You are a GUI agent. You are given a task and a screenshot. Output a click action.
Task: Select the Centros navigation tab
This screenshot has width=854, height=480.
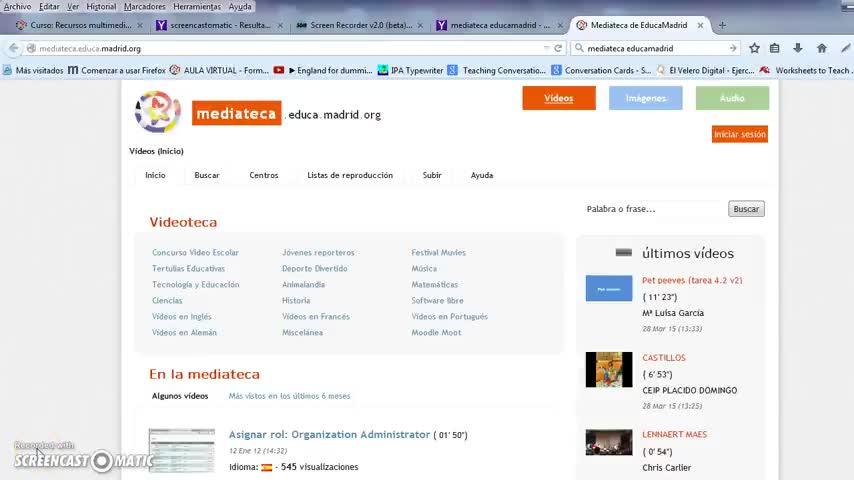point(264,175)
